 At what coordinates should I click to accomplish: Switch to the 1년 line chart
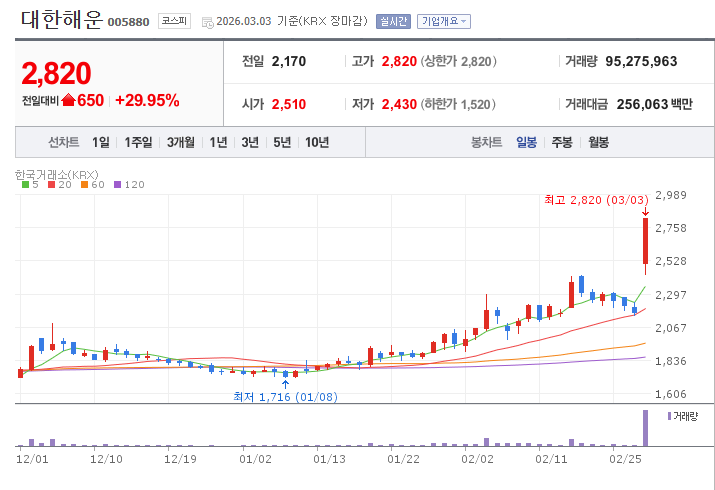(x=218, y=142)
